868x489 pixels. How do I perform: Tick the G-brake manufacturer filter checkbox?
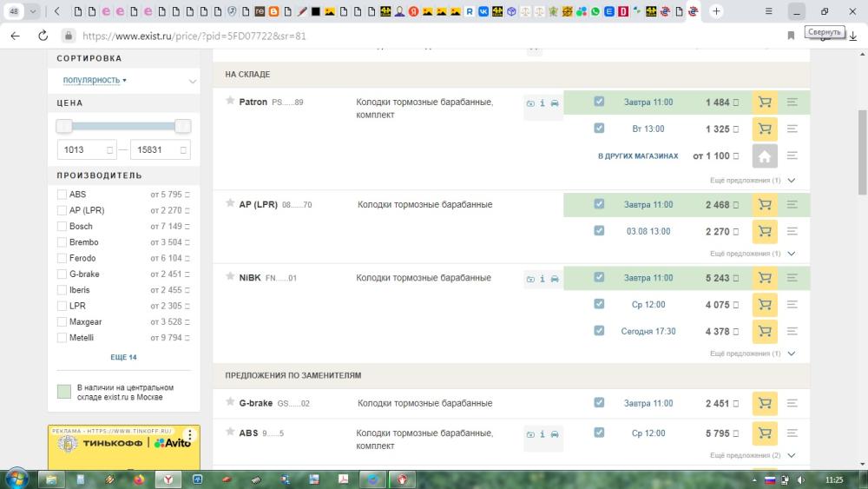coord(62,274)
